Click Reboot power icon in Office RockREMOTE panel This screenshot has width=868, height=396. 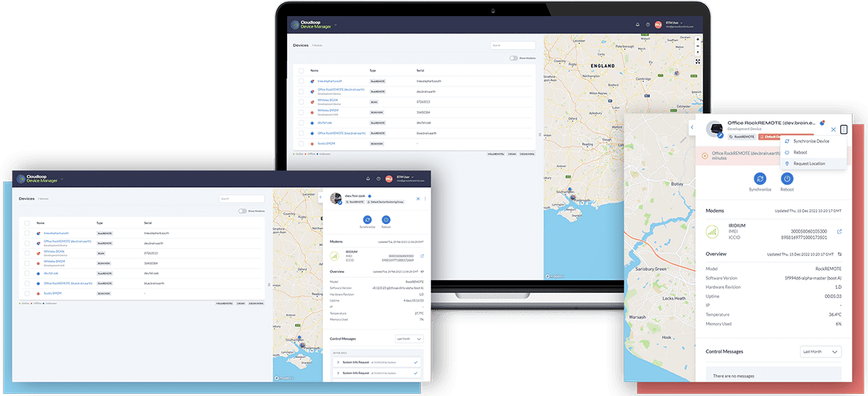coord(787,179)
